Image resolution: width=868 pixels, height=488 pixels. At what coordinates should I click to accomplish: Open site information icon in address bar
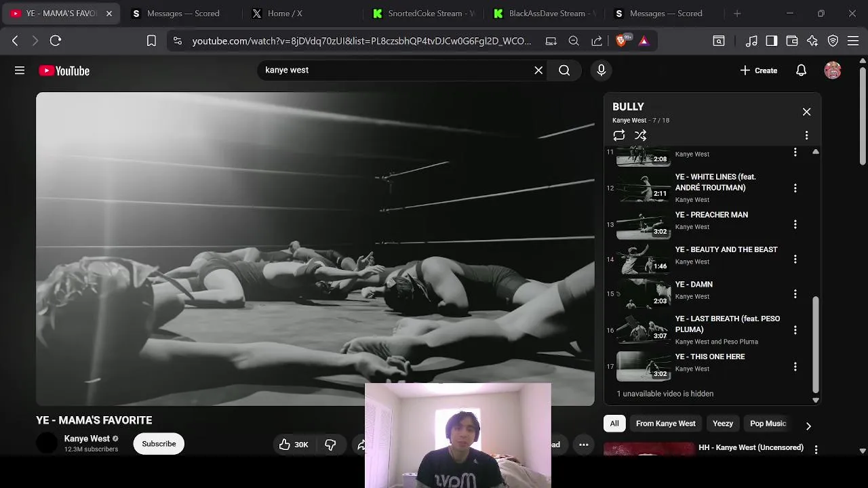[178, 41]
